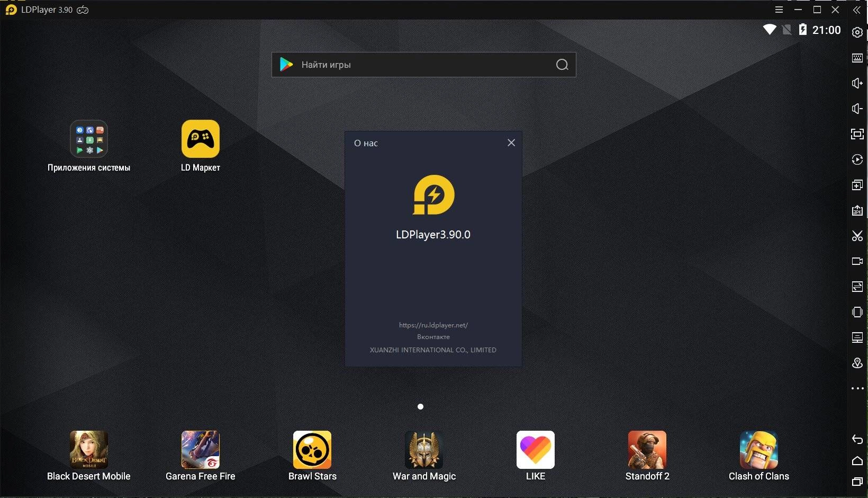
Task: Decrease volume with speaker minus icon
Action: pyautogui.click(x=857, y=109)
